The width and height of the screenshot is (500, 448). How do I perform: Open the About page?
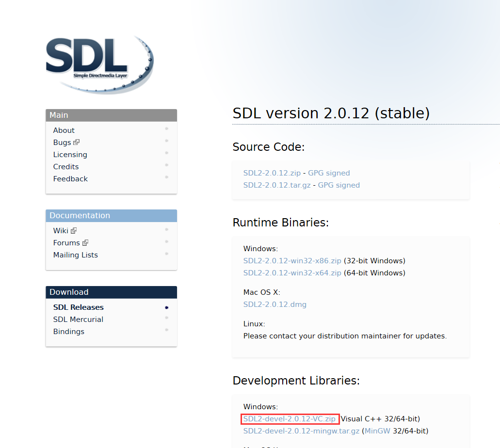(64, 130)
